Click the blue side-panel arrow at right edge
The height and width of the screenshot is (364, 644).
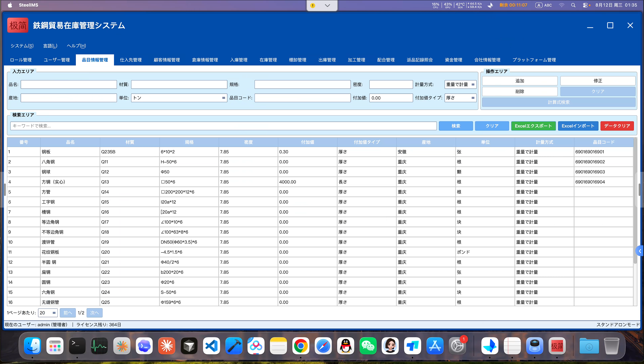coord(640,251)
